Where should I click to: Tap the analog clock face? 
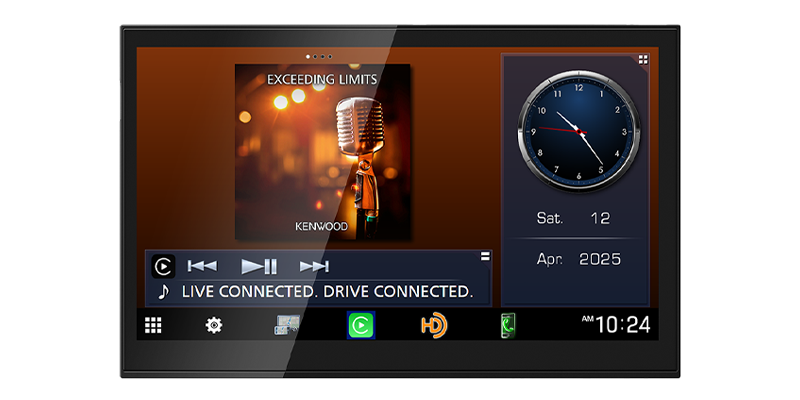[575, 130]
